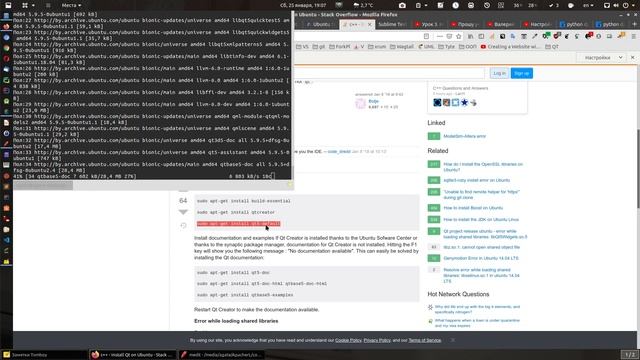Open the linked 'ModelSim-Altera error' question
Screen dimensions: 640x360
click(464, 136)
